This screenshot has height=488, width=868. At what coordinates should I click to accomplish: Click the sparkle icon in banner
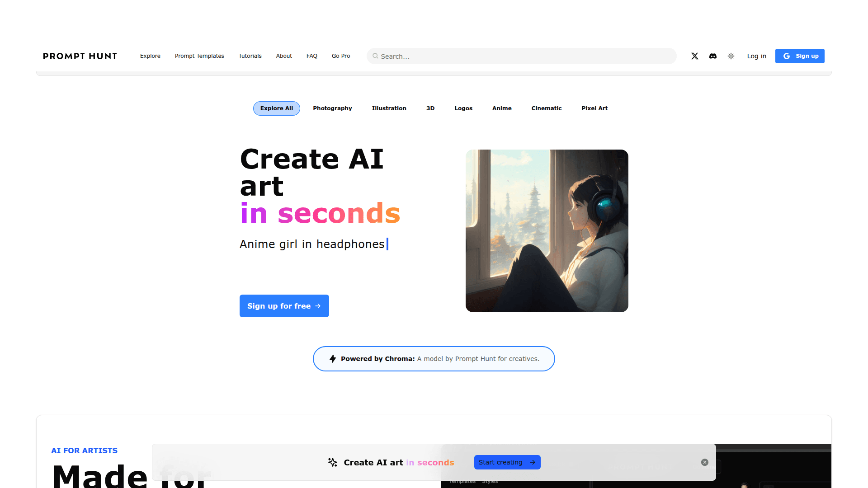tap(333, 462)
